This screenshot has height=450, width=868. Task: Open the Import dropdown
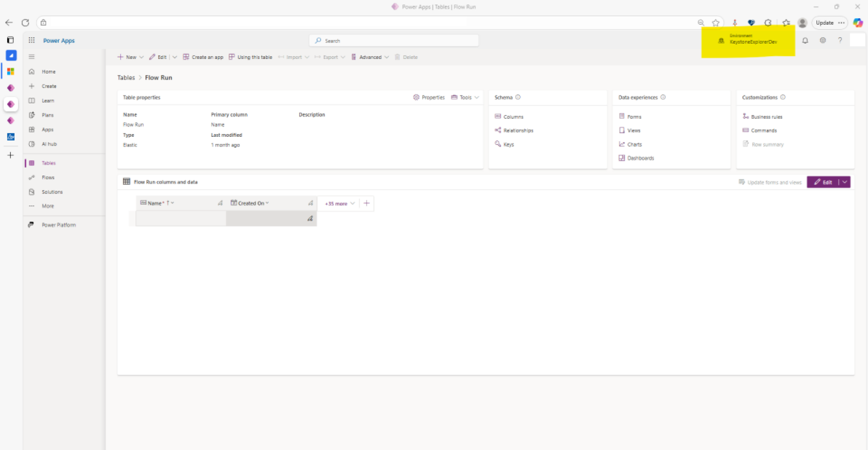293,57
